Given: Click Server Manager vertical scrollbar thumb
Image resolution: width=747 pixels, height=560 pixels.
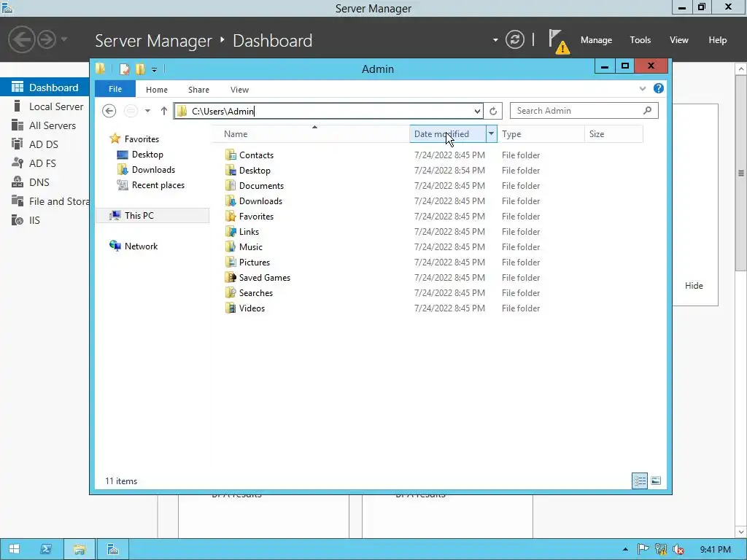Looking at the screenshot, I should tap(741, 174).
